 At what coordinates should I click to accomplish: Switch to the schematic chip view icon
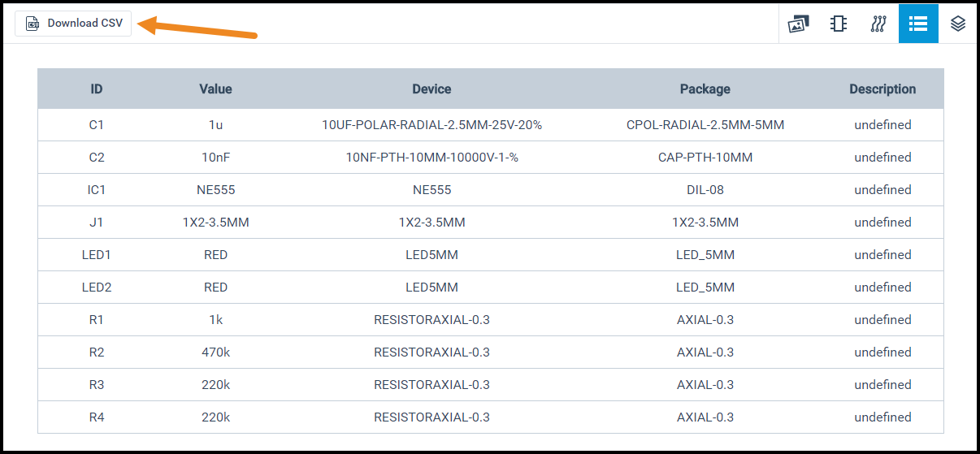[839, 24]
